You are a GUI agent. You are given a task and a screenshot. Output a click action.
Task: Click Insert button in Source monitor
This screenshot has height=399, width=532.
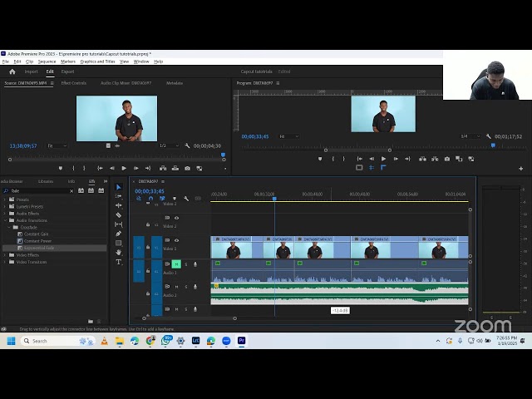[163, 168]
